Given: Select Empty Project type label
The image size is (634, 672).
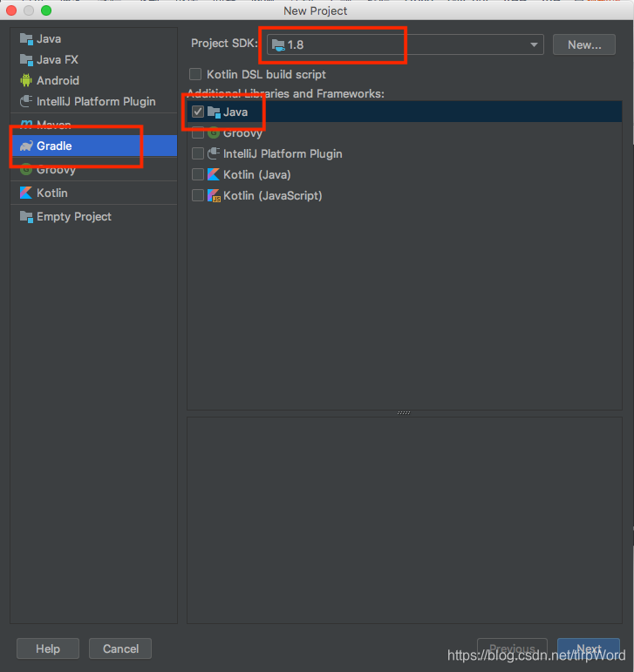Looking at the screenshot, I should click(x=74, y=217).
